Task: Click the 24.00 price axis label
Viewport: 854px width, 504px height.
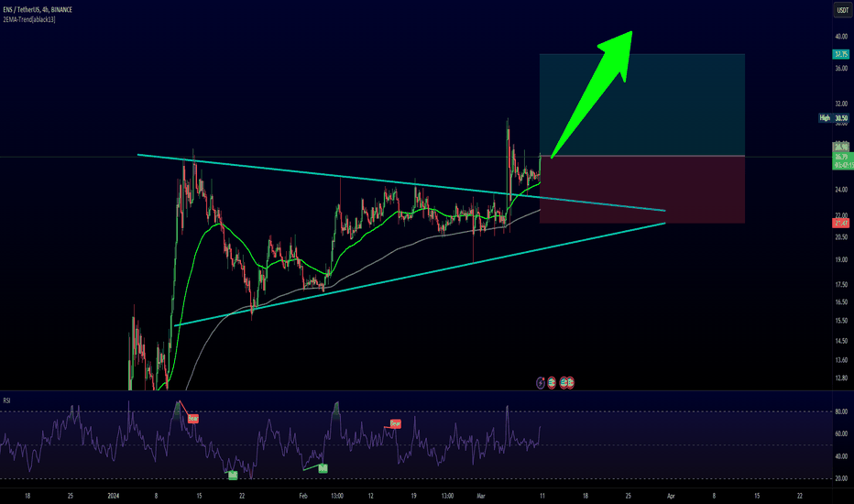Action: pyautogui.click(x=841, y=190)
